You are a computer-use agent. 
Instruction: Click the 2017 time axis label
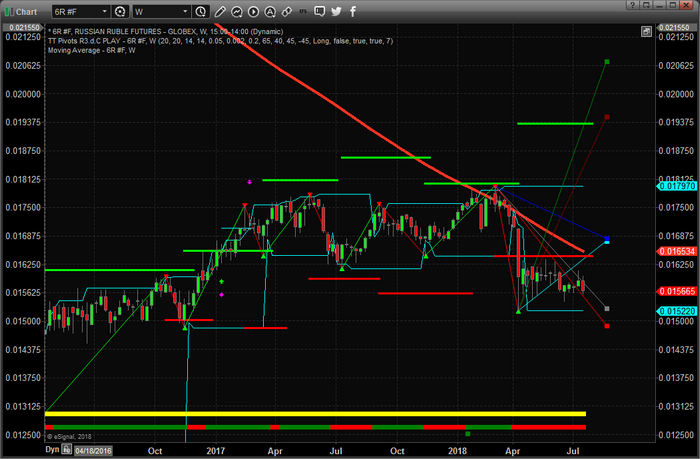tap(216, 451)
